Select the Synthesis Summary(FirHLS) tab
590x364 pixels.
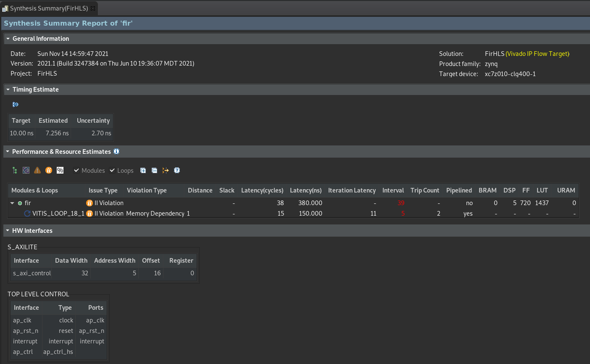pyautogui.click(x=49, y=8)
